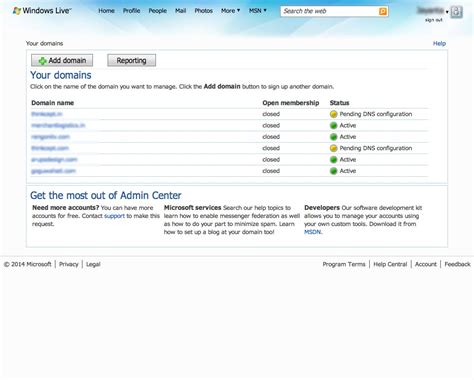Open the account name dropdown arrow
The image size is (474, 380).
click(447, 12)
